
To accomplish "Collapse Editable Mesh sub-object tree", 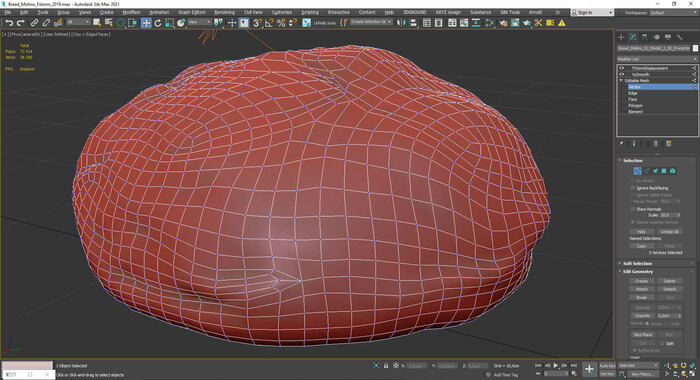I will click(621, 80).
